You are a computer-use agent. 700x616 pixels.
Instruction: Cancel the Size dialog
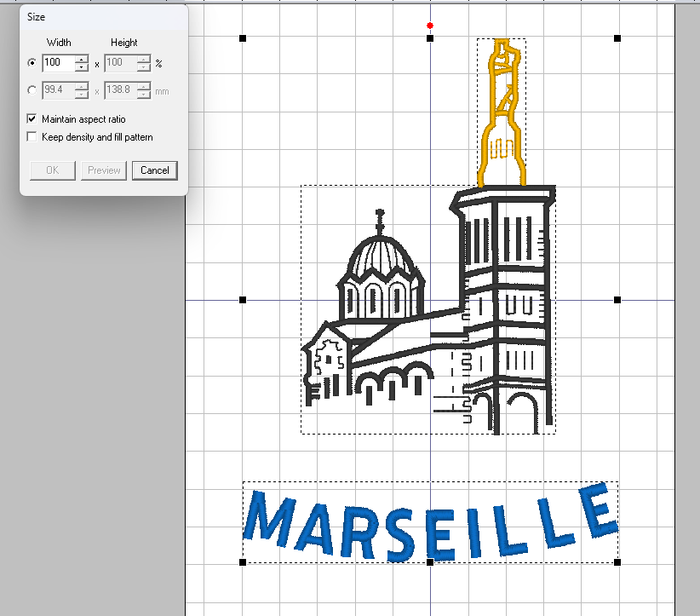click(x=155, y=170)
